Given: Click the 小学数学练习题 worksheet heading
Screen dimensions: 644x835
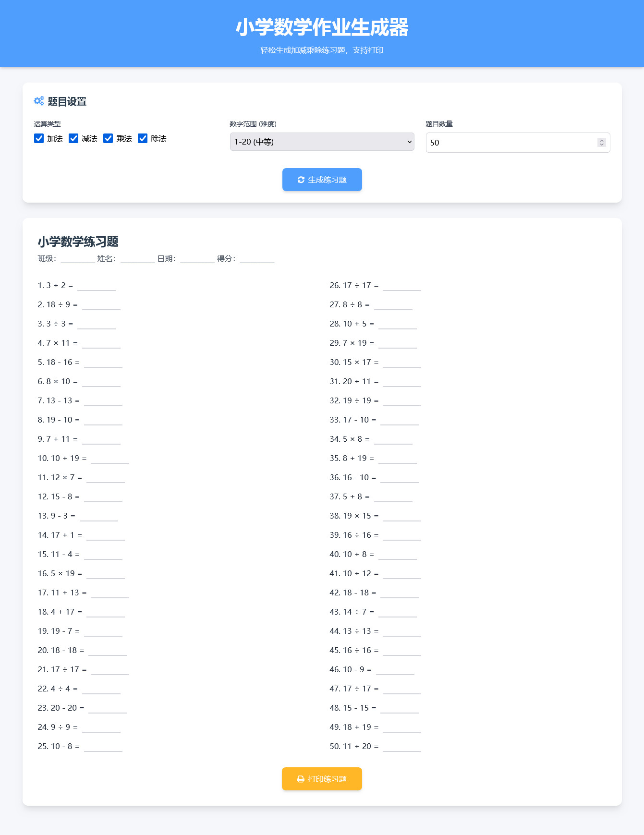Looking at the screenshot, I should pos(78,242).
